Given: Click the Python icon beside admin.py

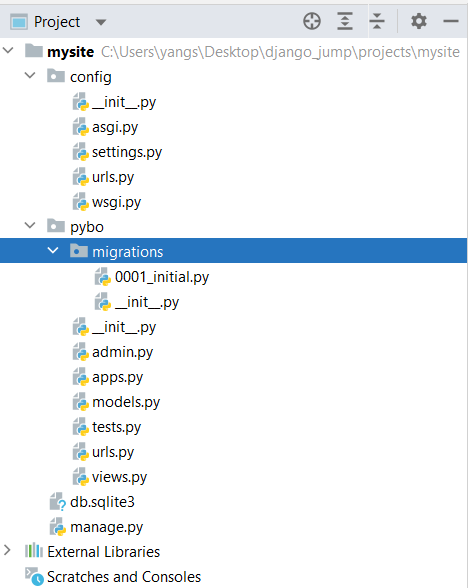Looking at the screenshot, I should tap(81, 352).
